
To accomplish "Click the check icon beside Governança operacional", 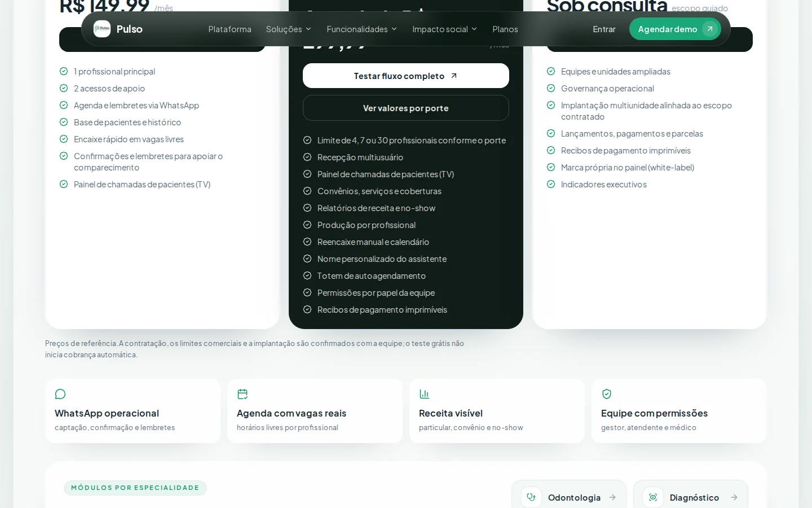I will pos(551,88).
